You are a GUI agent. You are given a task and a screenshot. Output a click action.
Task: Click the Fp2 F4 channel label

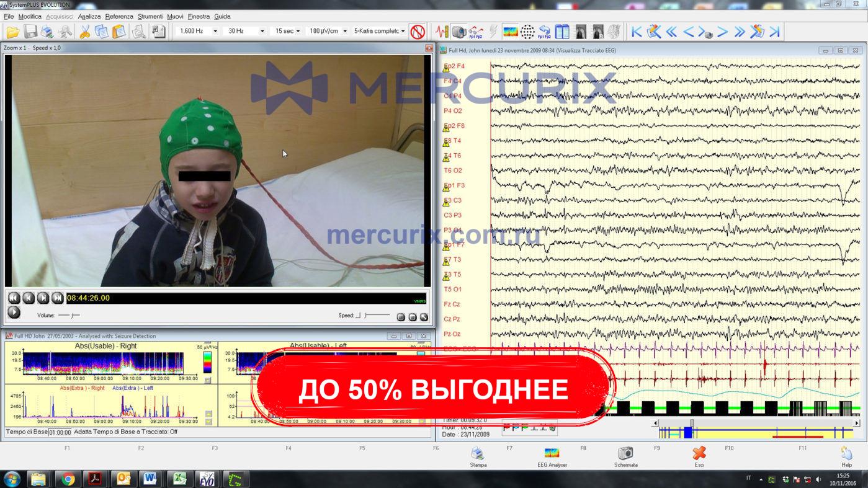click(454, 66)
